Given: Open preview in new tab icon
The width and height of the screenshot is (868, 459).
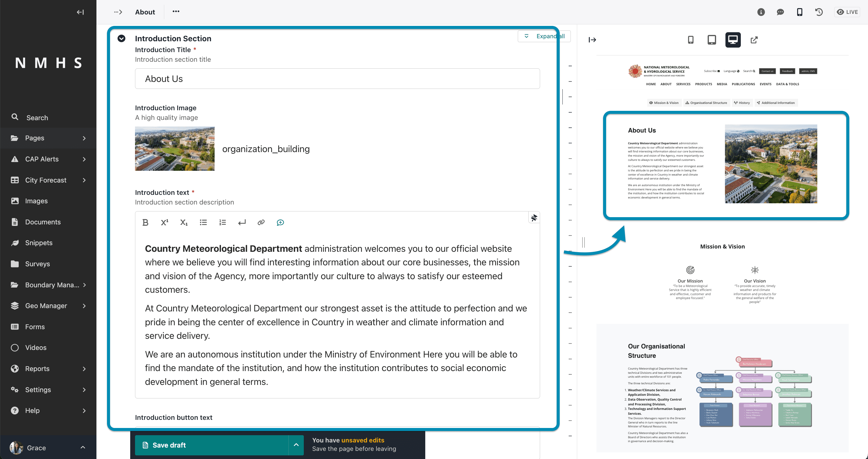Looking at the screenshot, I should [754, 40].
